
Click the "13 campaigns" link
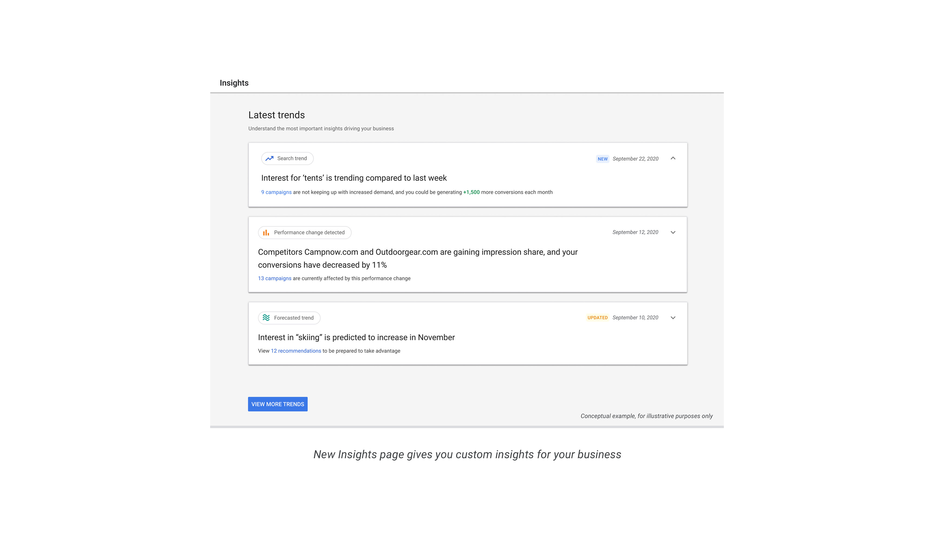(x=274, y=278)
